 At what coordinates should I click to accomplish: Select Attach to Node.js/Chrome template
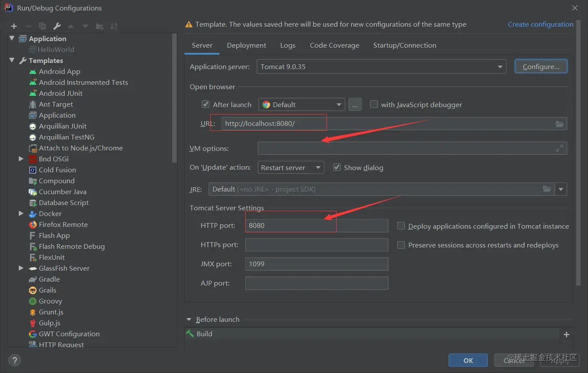tap(80, 148)
